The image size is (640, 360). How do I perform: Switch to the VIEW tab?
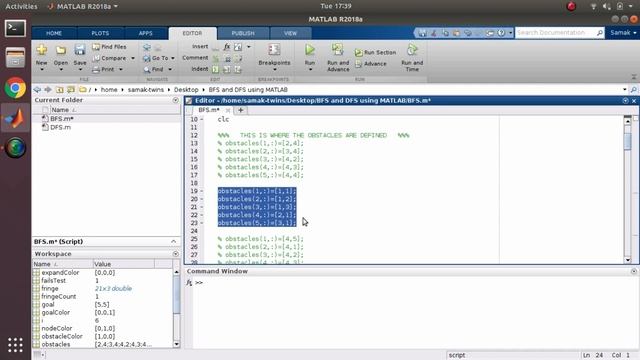click(x=290, y=33)
